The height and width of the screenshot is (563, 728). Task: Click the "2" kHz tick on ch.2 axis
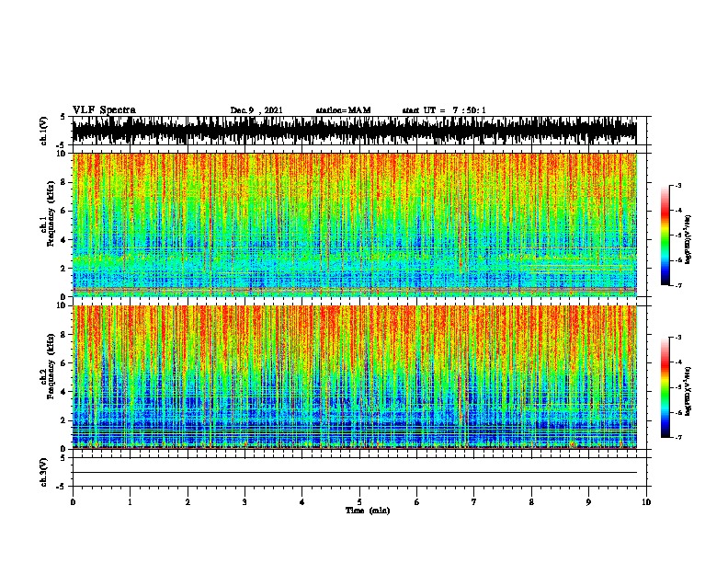[x=64, y=420]
